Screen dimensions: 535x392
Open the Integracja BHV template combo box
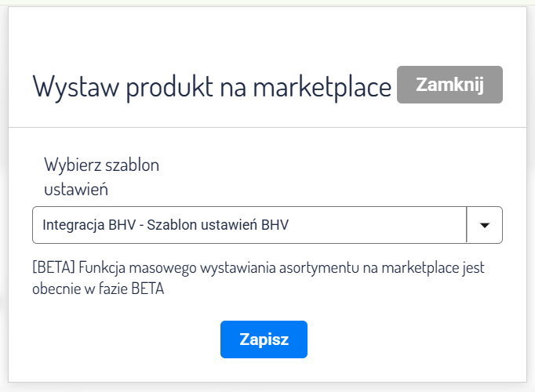[251, 225]
